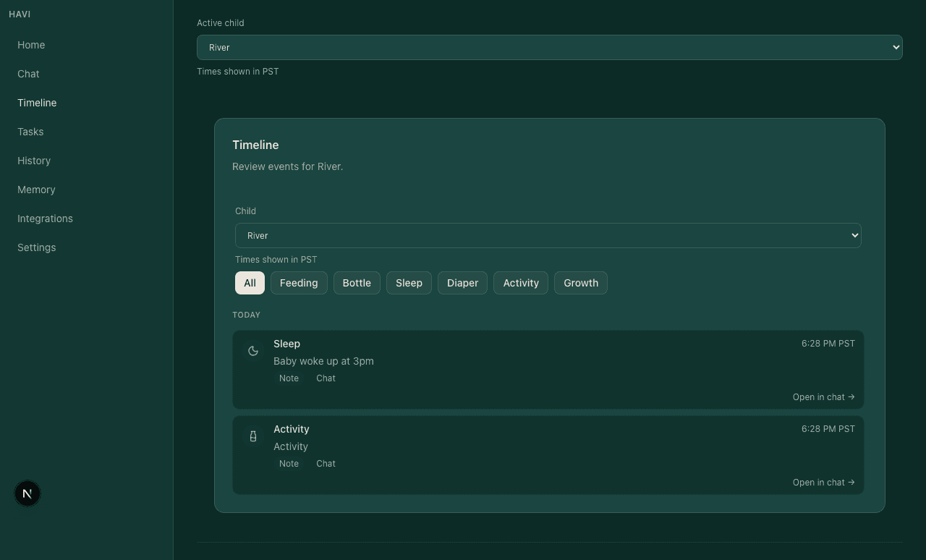Toggle the Growth filter
Viewport: 926px width, 560px height.
581,283
